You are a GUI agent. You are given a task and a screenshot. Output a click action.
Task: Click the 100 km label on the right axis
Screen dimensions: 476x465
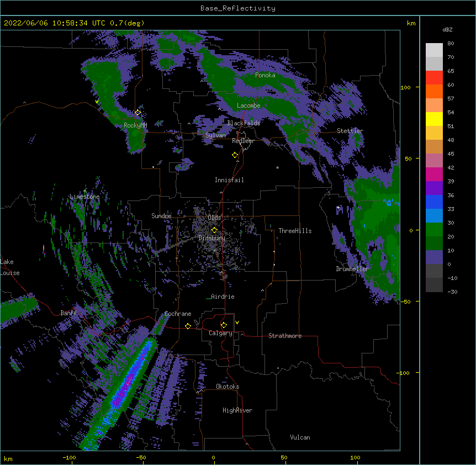coord(405,87)
